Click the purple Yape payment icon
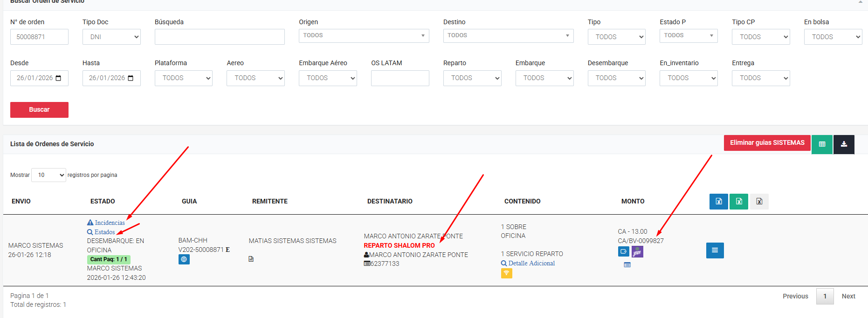868x318 pixels. click(637, 252)
